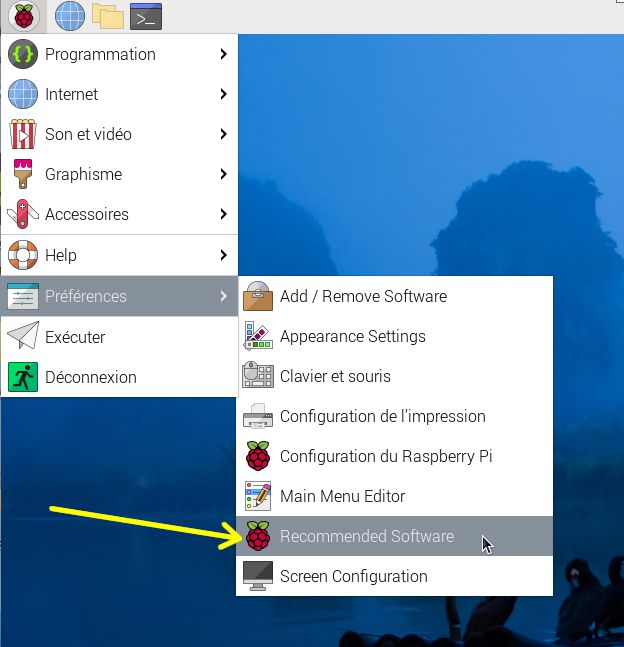Expand the Son et vidéo submenu arrow
The height and width of the screenshot is (647, 624).
pyautogui.click(x=223, y=134)
